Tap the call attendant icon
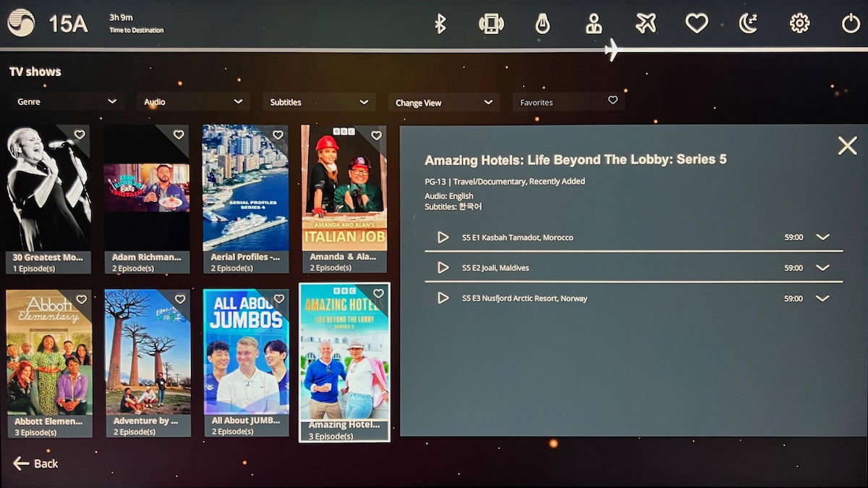Screen dimensions: 868x488 click(x=594, y=24)
